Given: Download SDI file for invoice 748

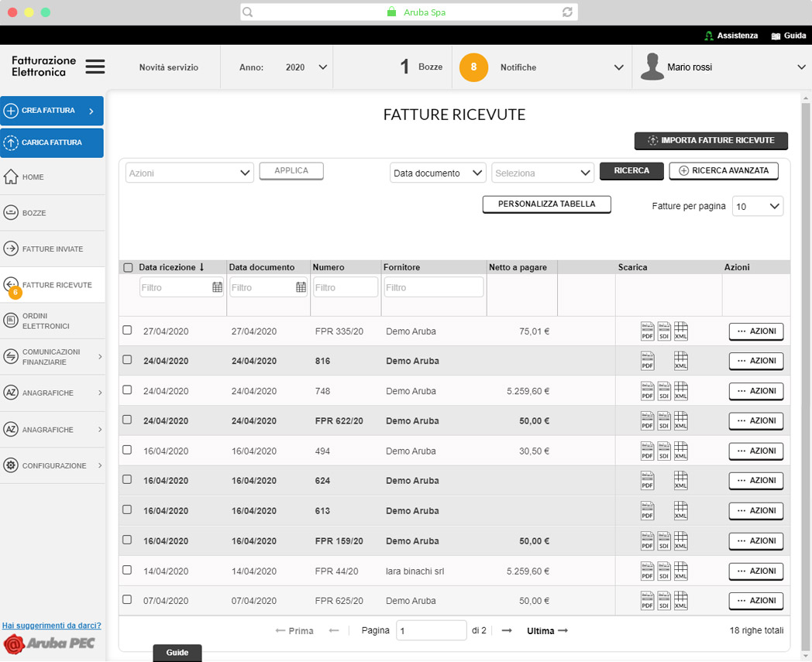Looking at the screenshot, I should pos(664,391).
